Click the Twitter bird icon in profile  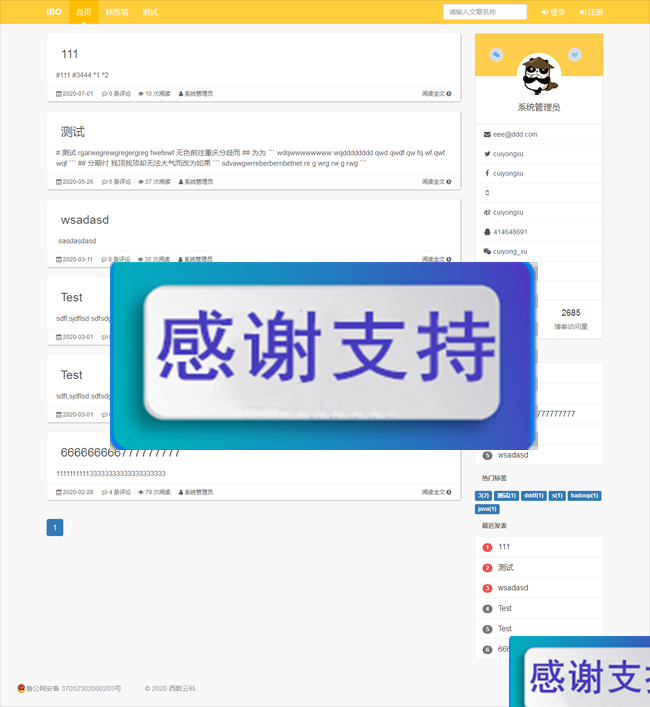[x=487, y=154]
